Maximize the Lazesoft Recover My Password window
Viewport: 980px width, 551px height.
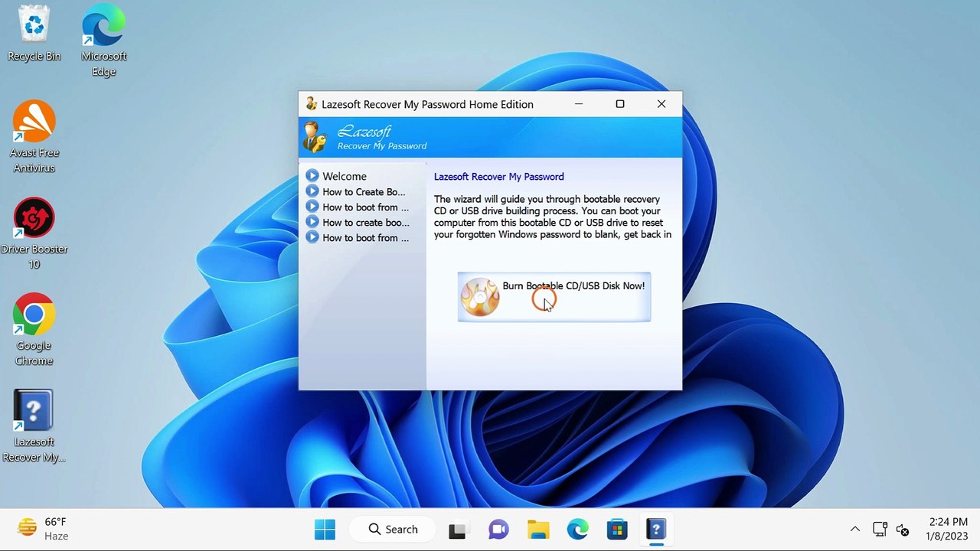coord(620,104)
